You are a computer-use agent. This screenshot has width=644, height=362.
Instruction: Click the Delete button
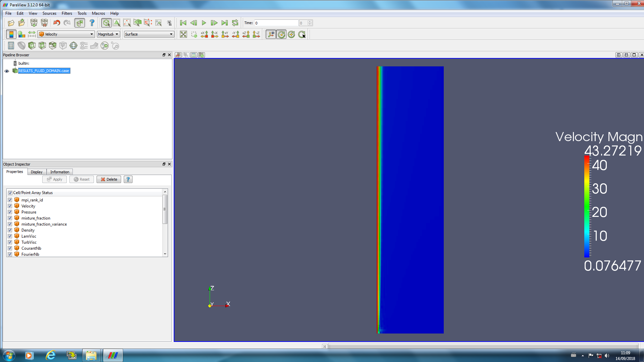109,179
